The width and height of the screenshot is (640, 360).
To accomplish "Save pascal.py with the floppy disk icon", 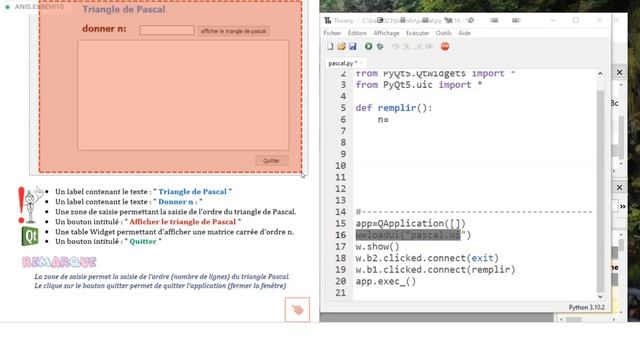I will pyautogui.click(x=353, y=47).
